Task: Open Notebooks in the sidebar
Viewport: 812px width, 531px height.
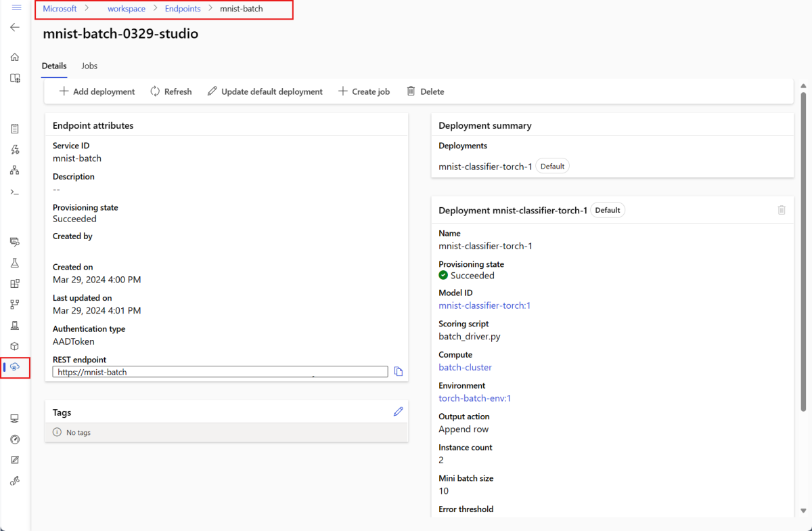Action: 14,128
